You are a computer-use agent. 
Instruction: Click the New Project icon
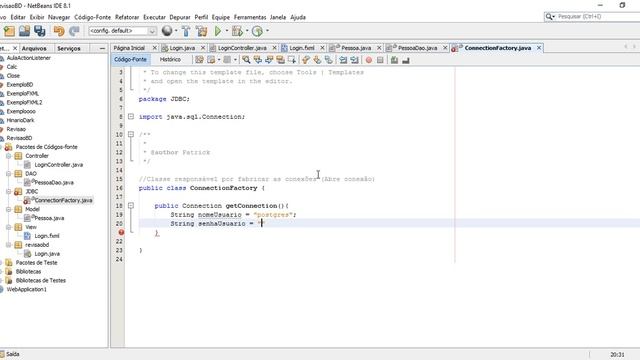pyautogui.click(x=9, y=31)
